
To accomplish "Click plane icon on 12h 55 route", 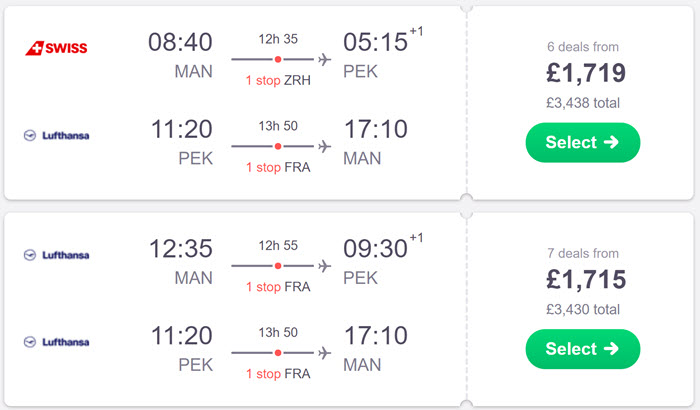I will 325,266.
